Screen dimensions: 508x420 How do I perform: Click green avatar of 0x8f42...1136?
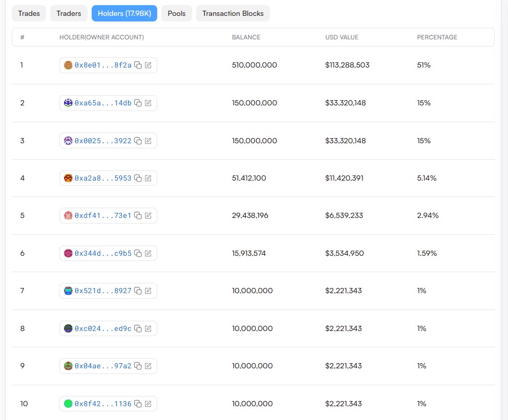[68, 404]
